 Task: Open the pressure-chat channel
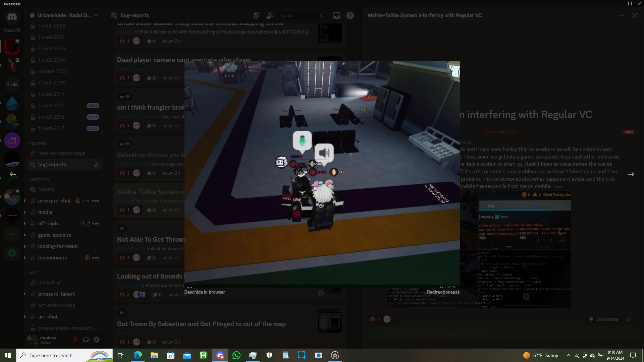[x=54, y=201]
